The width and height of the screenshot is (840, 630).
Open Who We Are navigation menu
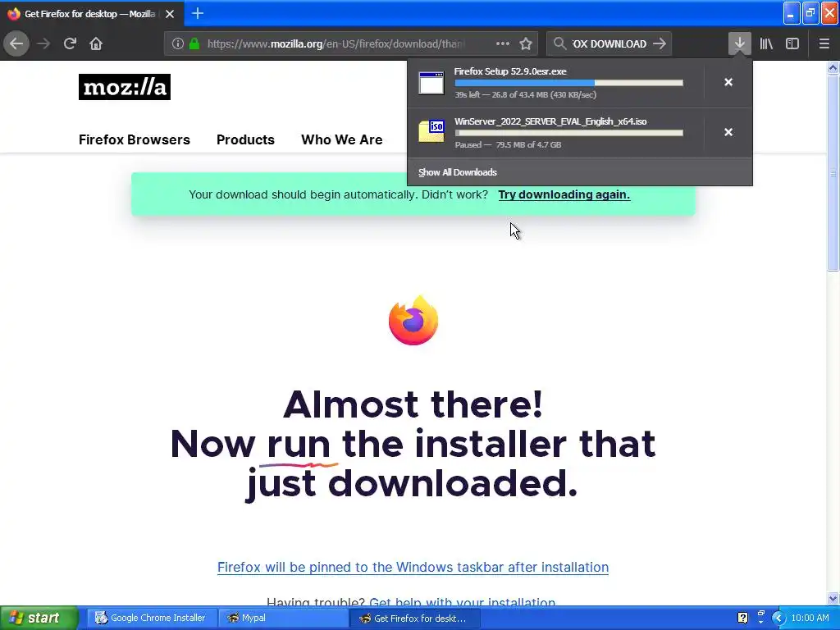pos(342,139)
